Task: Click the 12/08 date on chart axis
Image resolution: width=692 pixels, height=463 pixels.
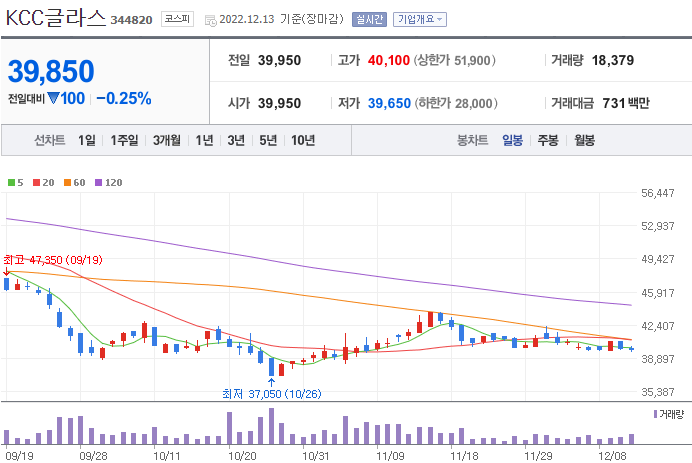Action: 612,456
